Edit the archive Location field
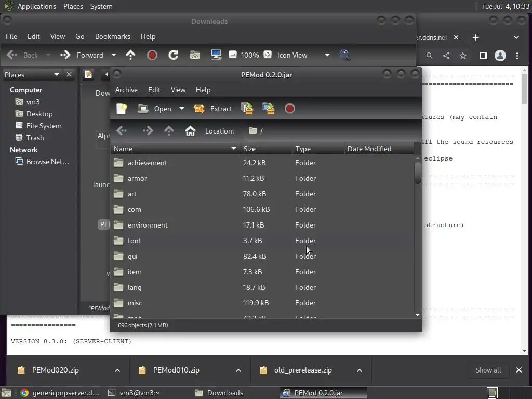 331,131
